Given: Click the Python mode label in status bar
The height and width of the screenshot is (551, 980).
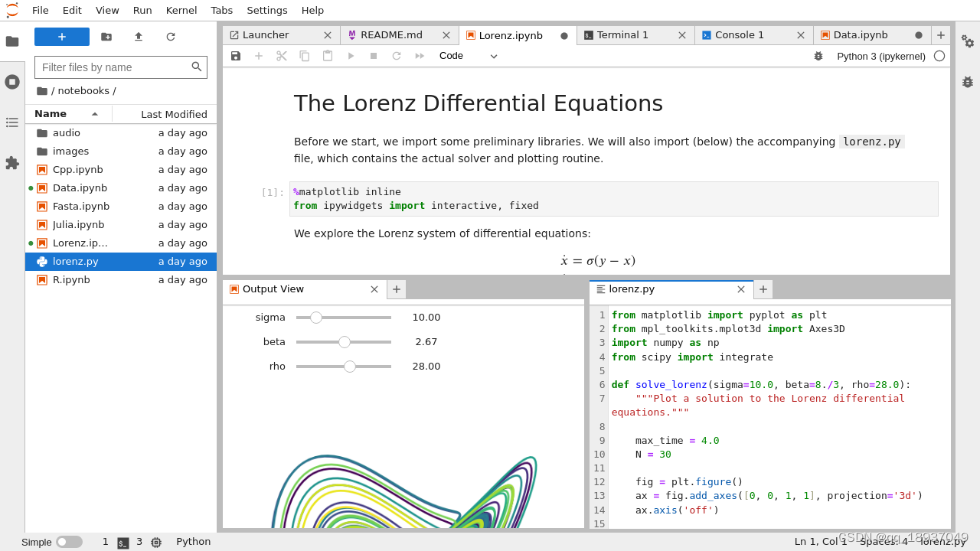Looking at the screenshot, I should coord(194,542).
